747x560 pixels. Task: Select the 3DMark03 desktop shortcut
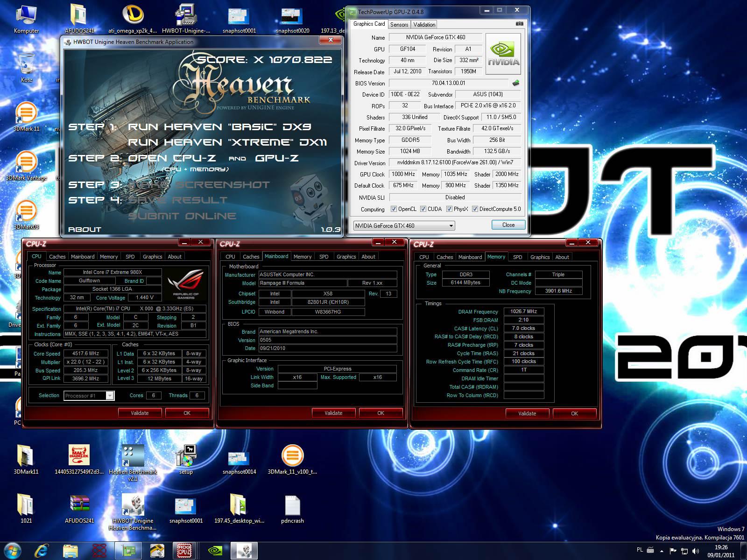coord(26,215)
